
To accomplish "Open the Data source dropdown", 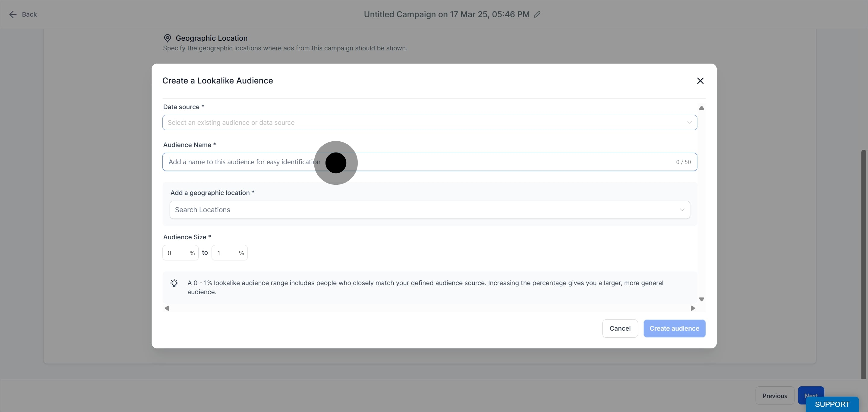I will coord(429,123).
